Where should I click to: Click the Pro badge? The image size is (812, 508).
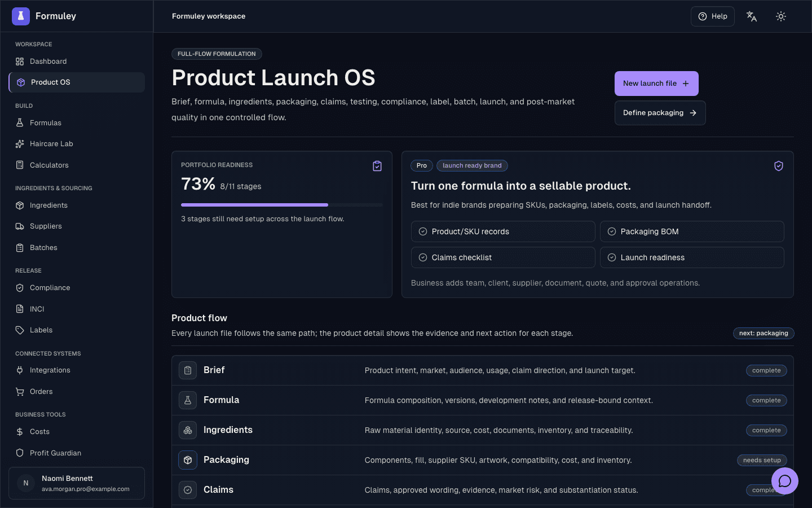[422, 165]
